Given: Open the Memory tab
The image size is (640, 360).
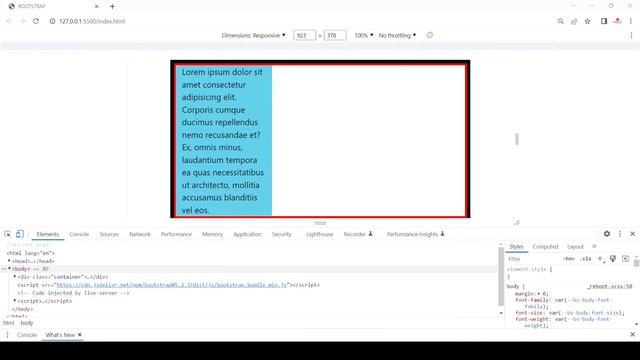Looking at the screenshot, I should tap(212, 234).
